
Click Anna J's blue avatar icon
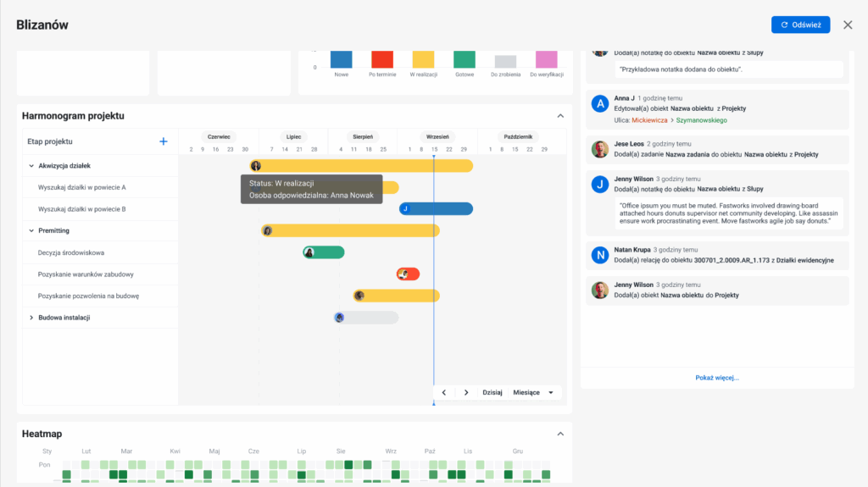coord(600,103)
